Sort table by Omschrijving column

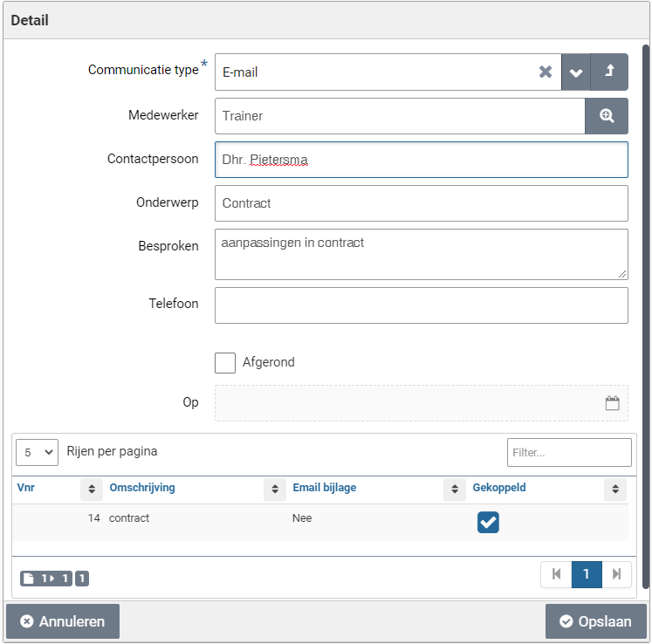coord(275,490)
